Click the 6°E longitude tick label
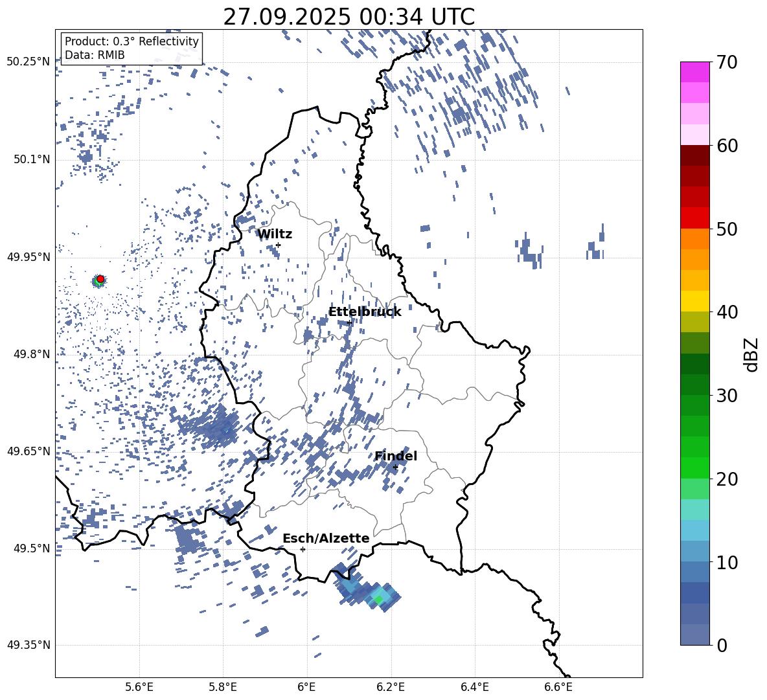This screenshot has width=767, height=700. (306, 687)
